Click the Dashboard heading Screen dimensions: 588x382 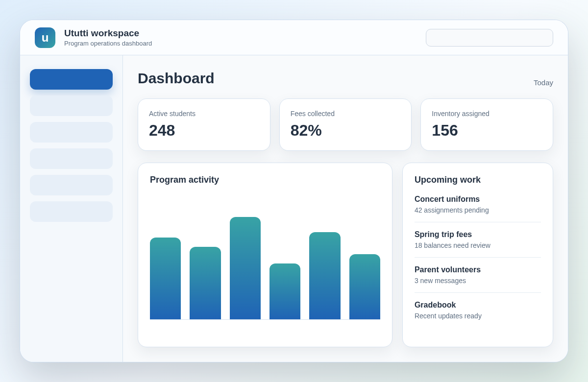pos(176,78)
